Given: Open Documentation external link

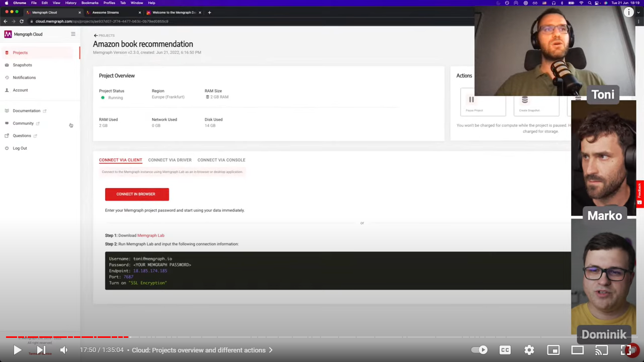Looking at the screenshot, I should (29, 111).
